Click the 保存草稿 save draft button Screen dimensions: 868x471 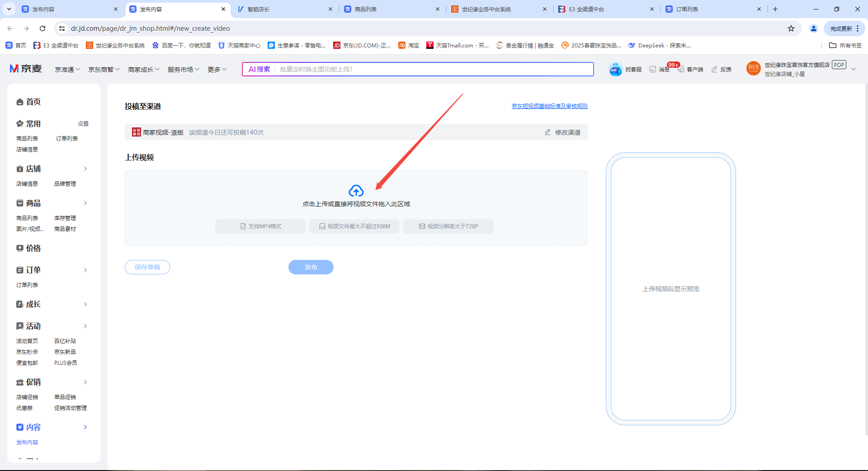tap(147, 267)
